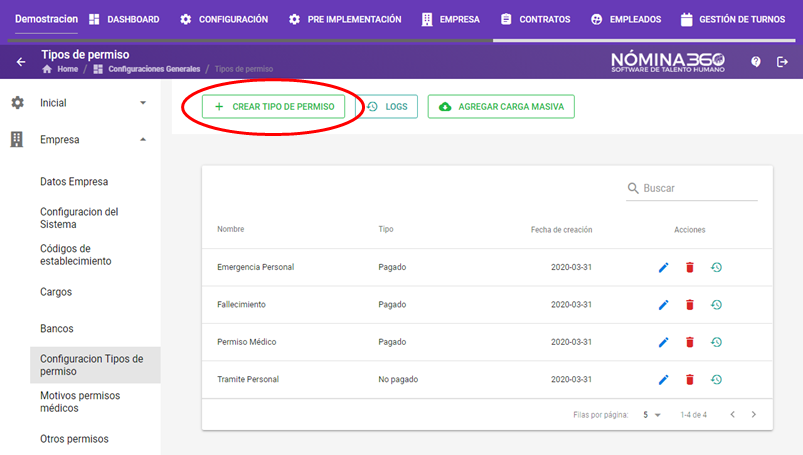
Task: Follow the Home breadcrumb link
Action: tap(68, 69)
